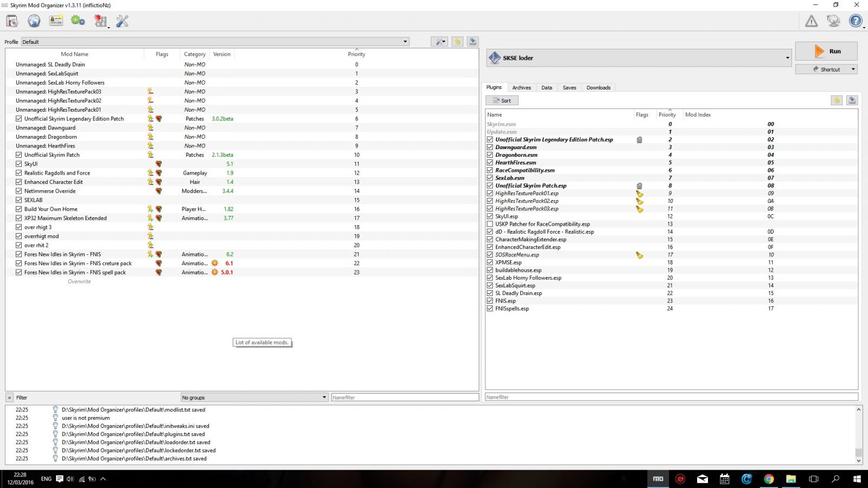This screenshot has width=868, height=488.
Task: Switch to the Downloads tab
Action: pyautogui.click(x=598, y=87)
